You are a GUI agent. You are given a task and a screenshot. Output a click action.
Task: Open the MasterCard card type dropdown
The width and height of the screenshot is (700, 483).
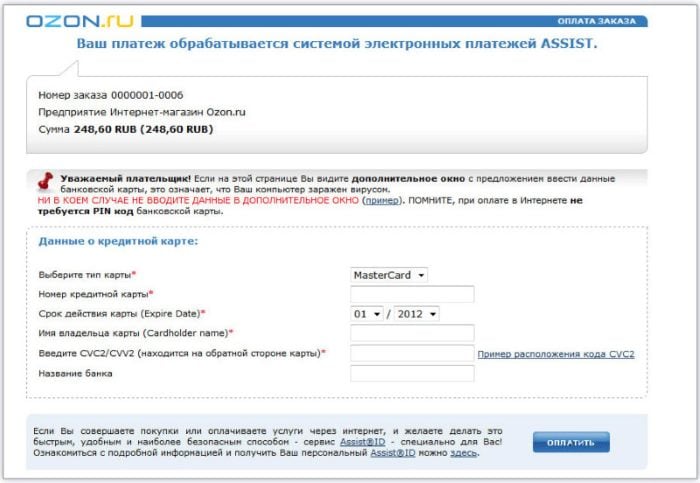pos(389,274)
